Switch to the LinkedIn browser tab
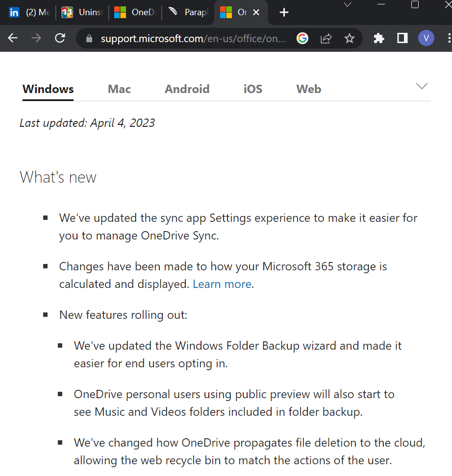The width and height of the screenshot is (452, 476). (x=28, y=12)
